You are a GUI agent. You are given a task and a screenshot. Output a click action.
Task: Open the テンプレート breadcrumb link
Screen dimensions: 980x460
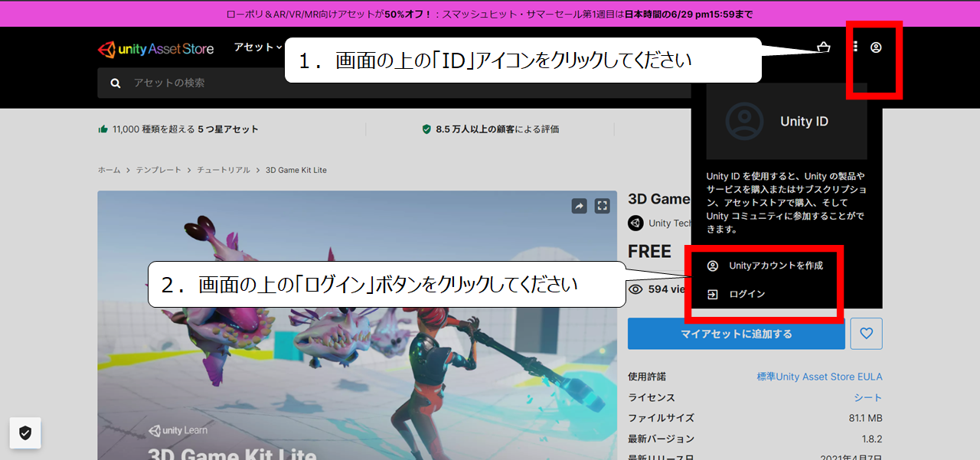[x=158, y=170]
